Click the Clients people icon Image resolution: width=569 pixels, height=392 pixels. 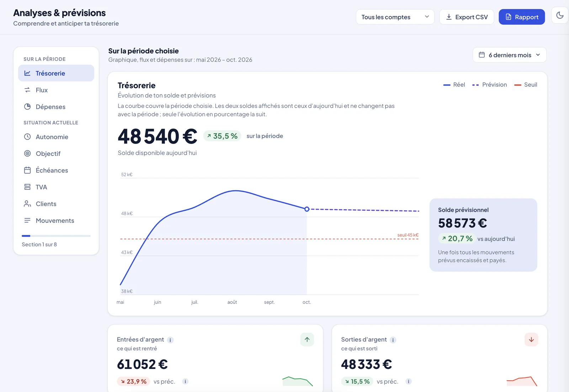pyautogui.click(x=27, y=204)
